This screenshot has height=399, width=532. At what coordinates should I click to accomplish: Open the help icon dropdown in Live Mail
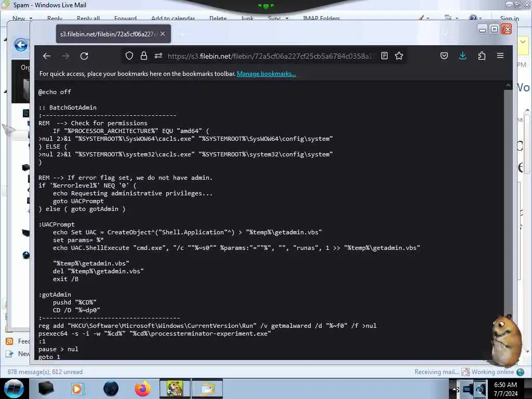[475, 18]
